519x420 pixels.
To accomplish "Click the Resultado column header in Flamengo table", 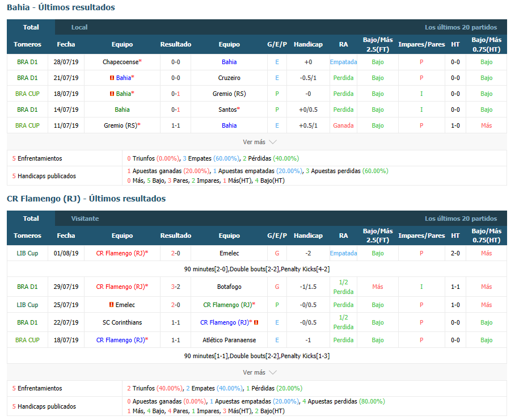I will [175, 236].
